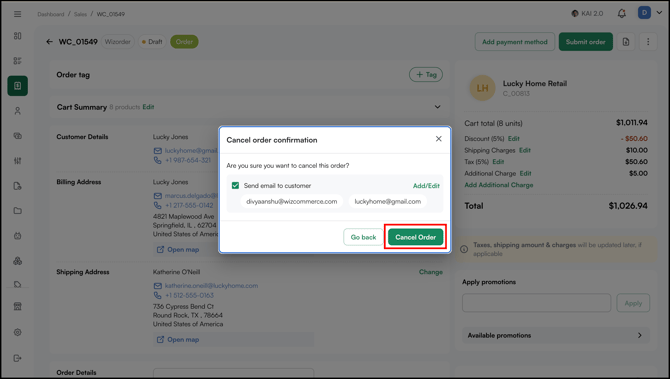Image resolution: width=670 pixels, height=379 pixels.
Task: Confirm with the Cancel Order button
Action: point(415,237)
